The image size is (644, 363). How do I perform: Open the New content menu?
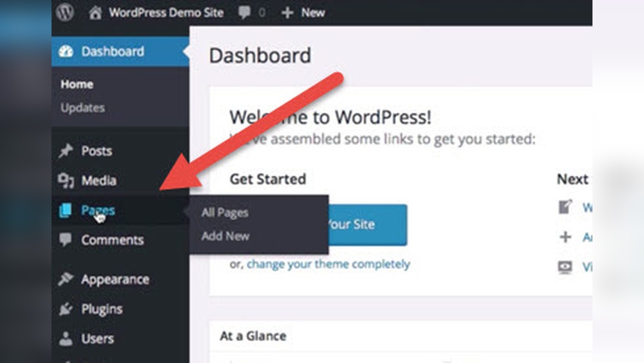click(313, 13)
